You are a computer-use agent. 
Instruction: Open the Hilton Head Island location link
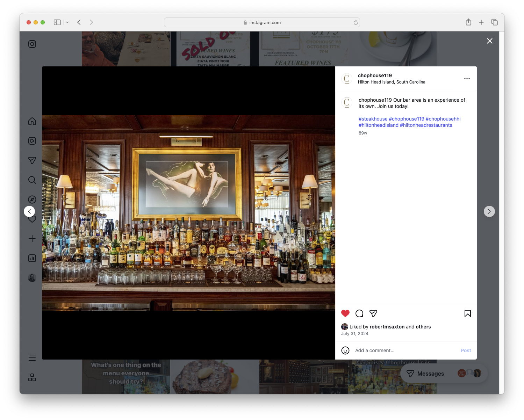(392, 82)
